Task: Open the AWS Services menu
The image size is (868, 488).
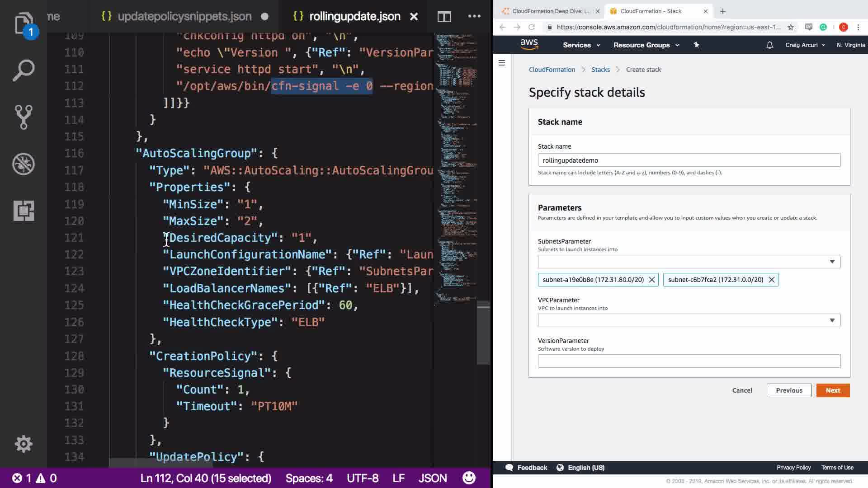Action: point(581,45)
